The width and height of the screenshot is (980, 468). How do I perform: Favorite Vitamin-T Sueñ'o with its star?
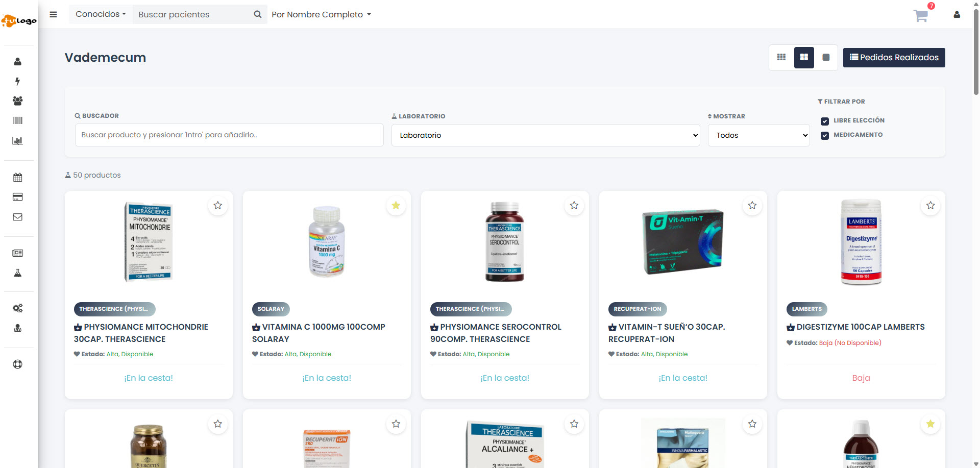(752, 206)
